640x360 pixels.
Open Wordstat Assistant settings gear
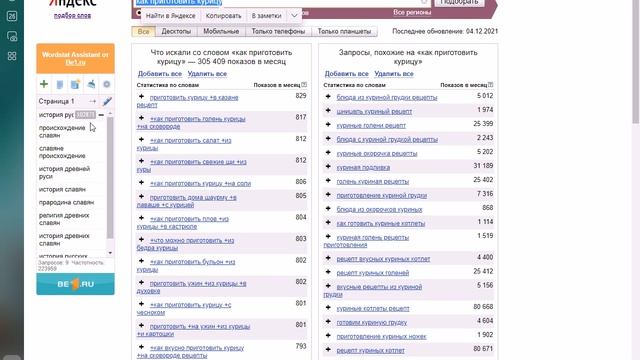coord(107,84)
